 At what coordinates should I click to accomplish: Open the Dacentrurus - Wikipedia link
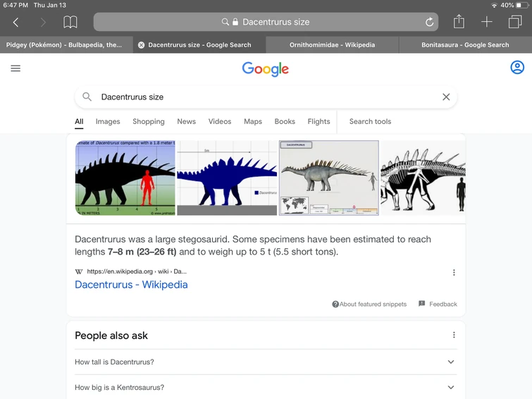[131, 285]
